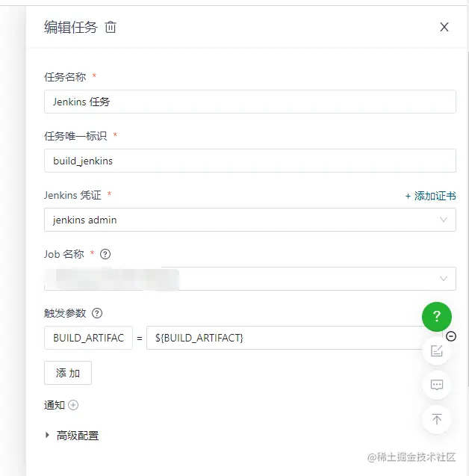Open the Job 名称 dropdown
This screenshot has width=469, height=476.
click(250, 279)
